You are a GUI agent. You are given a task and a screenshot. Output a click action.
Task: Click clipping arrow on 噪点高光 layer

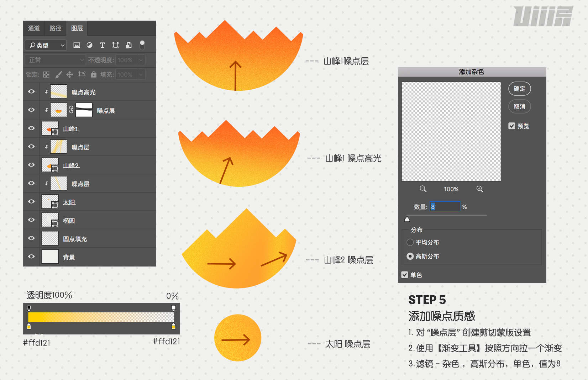pyautogui.click(x=46, y=92)
